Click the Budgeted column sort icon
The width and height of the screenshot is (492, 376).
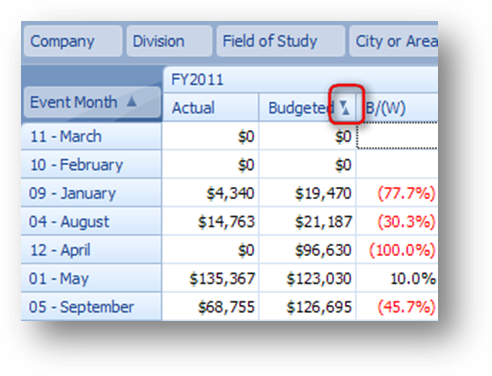click(344, 108)
